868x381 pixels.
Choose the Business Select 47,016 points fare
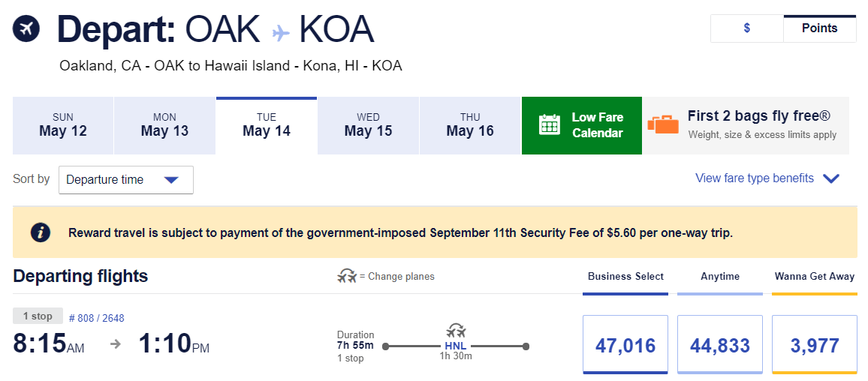click(625, 345)
